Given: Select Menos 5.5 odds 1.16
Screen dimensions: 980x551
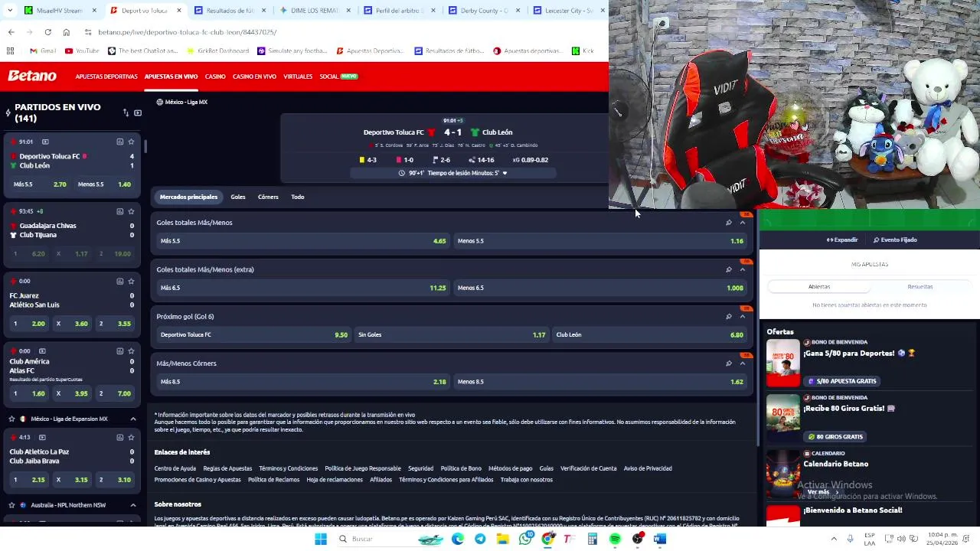Looking at the screenshot, I should pyautogui.click(x=599, y=241).
